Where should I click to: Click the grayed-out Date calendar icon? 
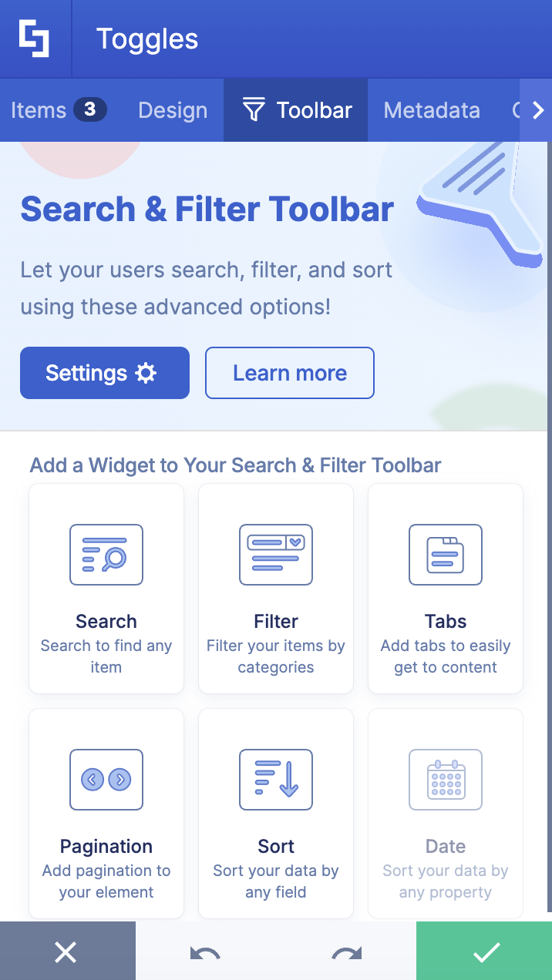pos(445,780)
